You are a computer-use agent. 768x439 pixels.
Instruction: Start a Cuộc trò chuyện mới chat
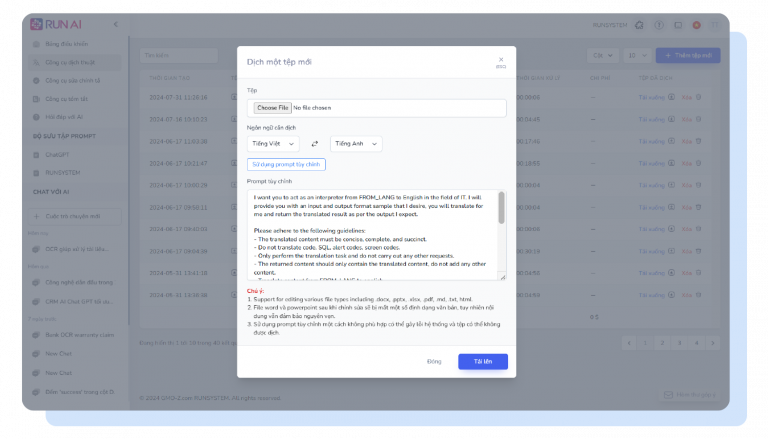[75, 216]
